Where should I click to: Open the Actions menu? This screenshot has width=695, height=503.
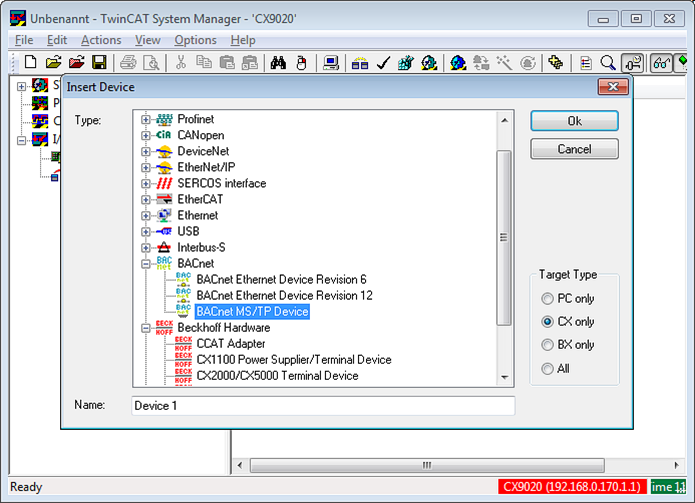(101, 40)
